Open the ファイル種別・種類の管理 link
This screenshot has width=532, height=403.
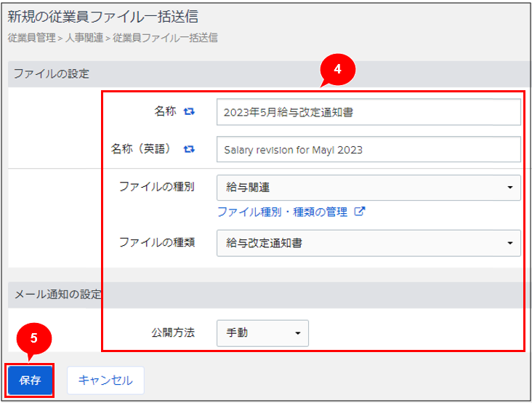pos(284,212)
